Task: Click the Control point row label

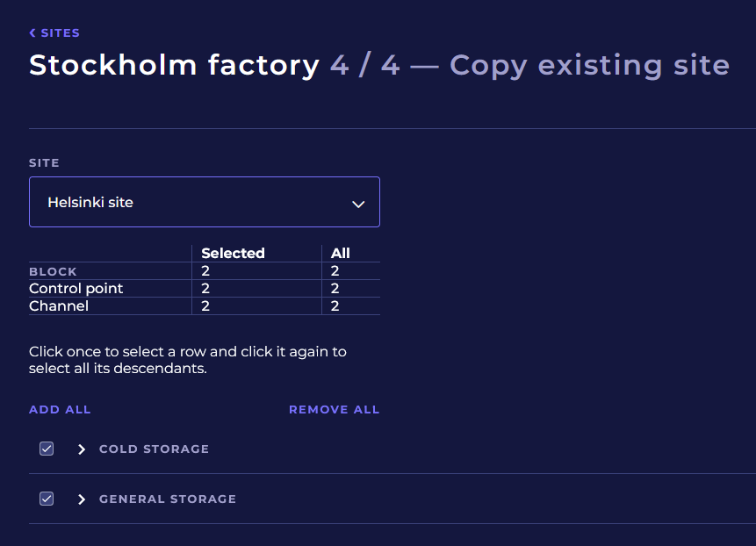Action: pos(76,289)
